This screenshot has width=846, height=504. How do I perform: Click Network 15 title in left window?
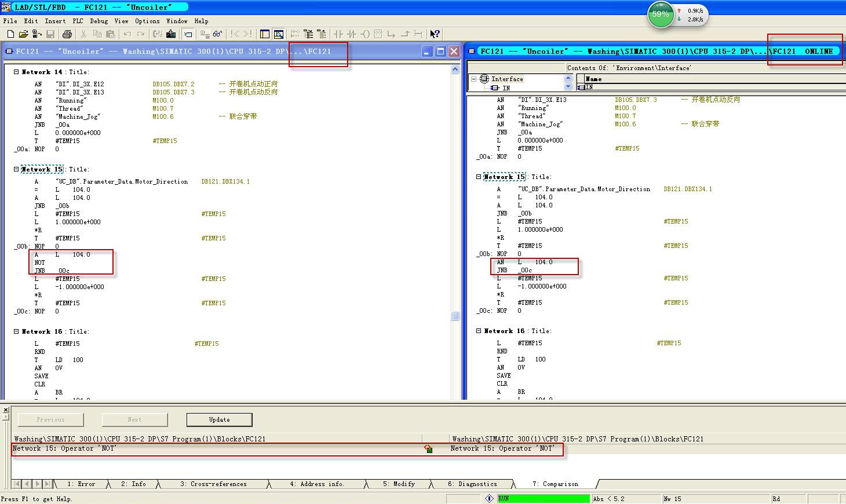[x=42, y=169]
